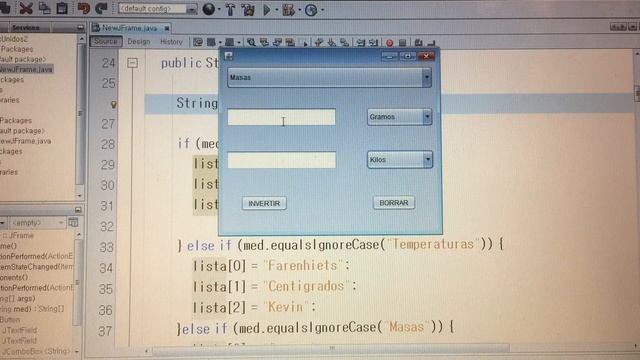Click the second result text field in dialog
Image resolution: width=640 pixels, height=360 pixels.
pyautogui.click(x=282, y=160)
